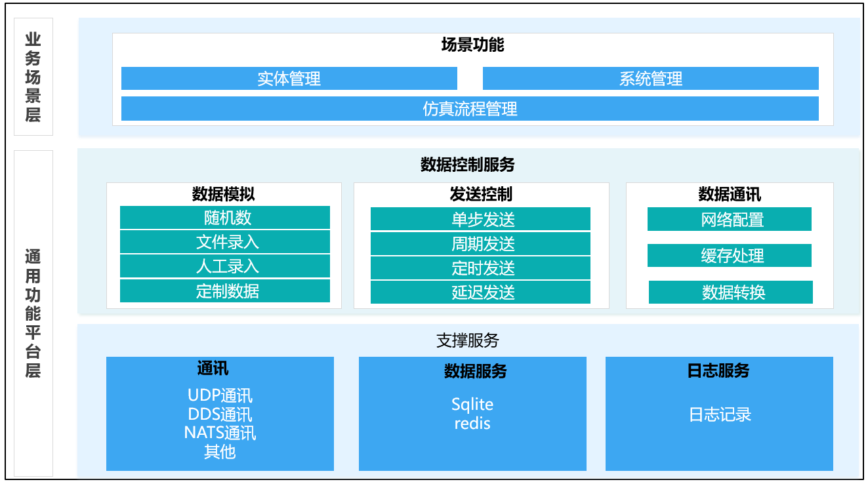The height and width of the screenshot is (484, 868).
Task: Click the 实体管理 block
Action: point(289,79)
